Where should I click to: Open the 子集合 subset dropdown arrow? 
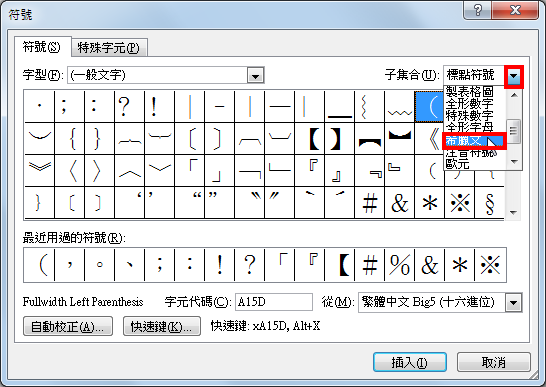tap(514, 76)
